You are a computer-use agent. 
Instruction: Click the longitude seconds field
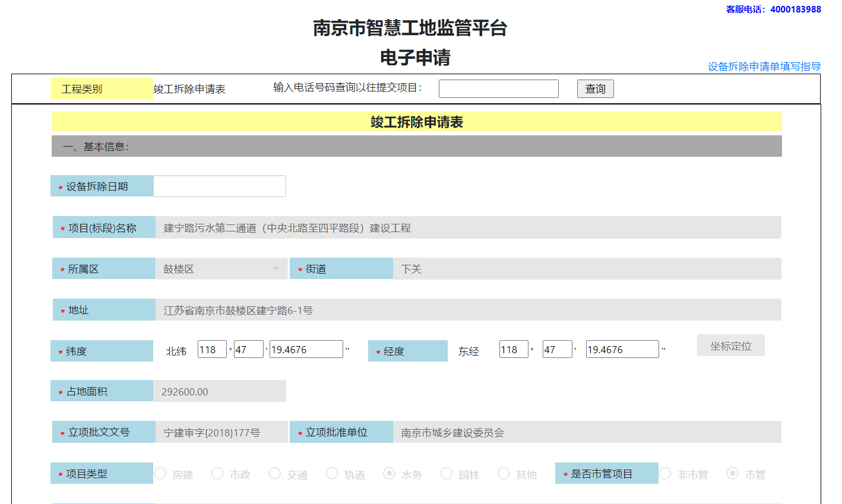[622, 349]
